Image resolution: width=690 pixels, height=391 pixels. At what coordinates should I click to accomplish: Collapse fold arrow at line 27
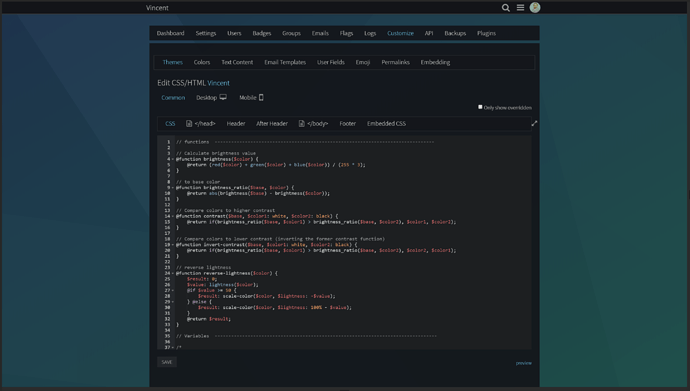[172, 290]
